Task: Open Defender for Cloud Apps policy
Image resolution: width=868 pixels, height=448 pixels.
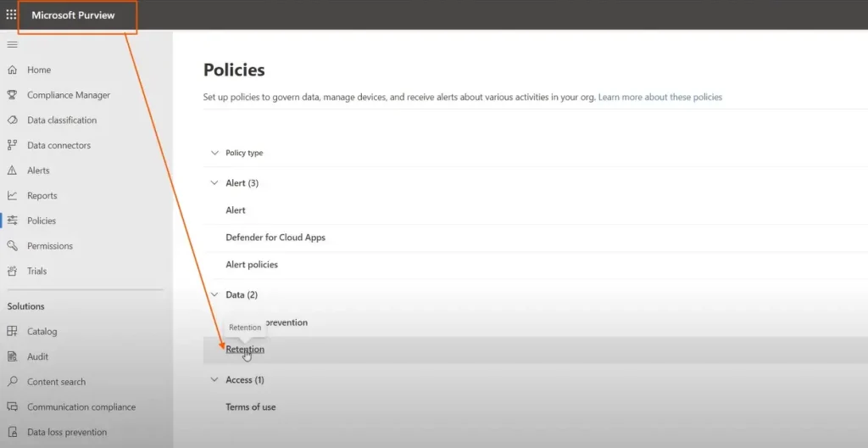Action: click(x=275, y=238)
